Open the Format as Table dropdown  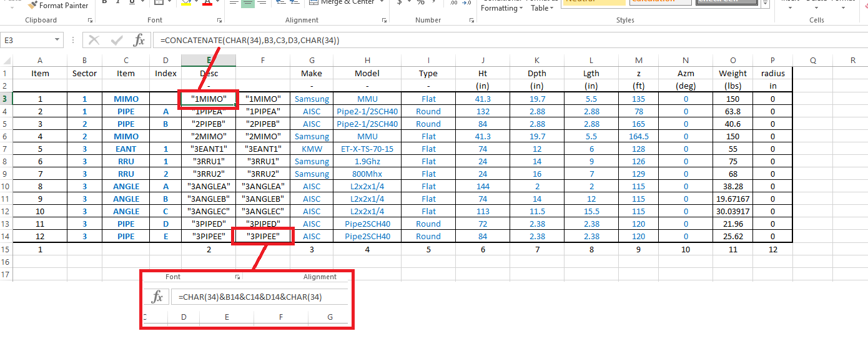[543, 7]
